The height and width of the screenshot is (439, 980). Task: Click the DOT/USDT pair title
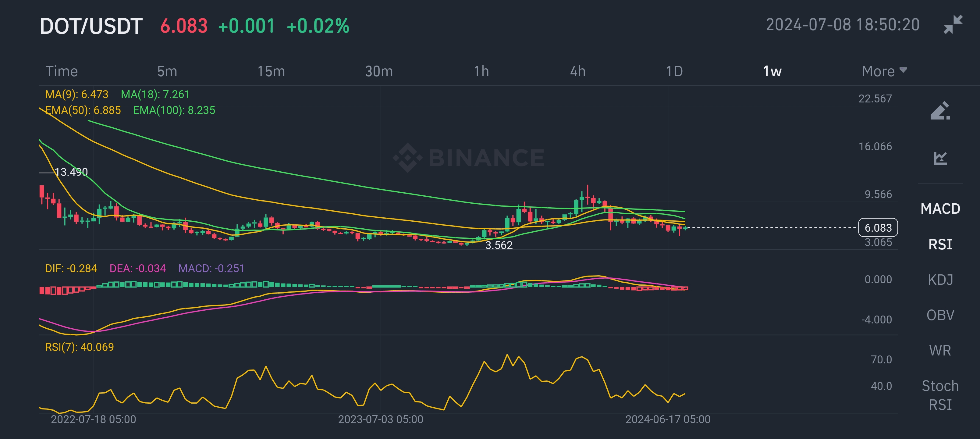(91, 26)
